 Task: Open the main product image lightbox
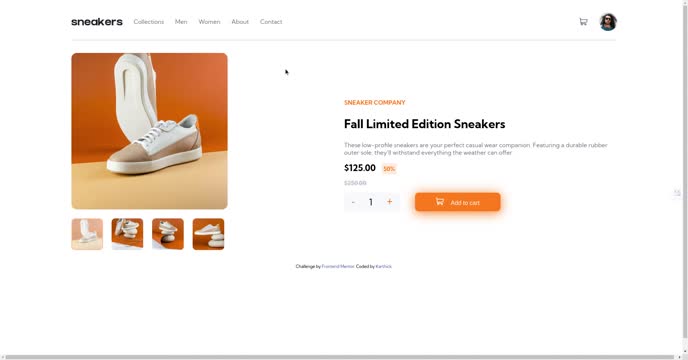tap(150, 131)
